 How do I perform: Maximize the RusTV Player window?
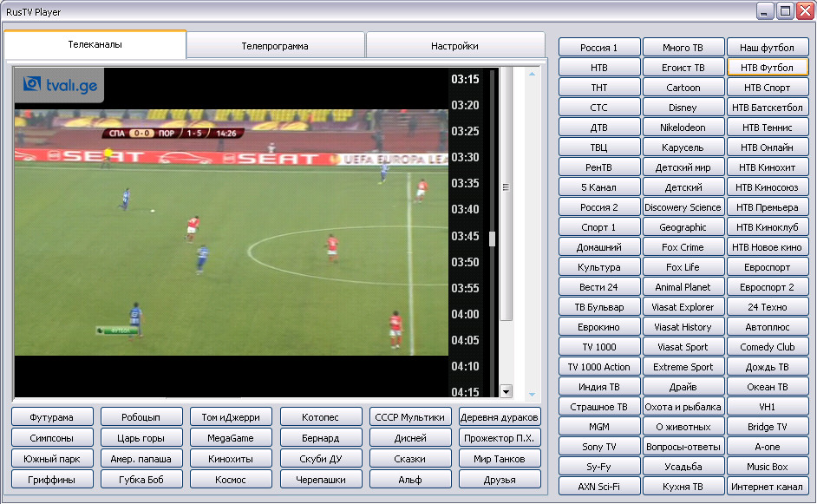pyautogui.click(x=786, y=11)
